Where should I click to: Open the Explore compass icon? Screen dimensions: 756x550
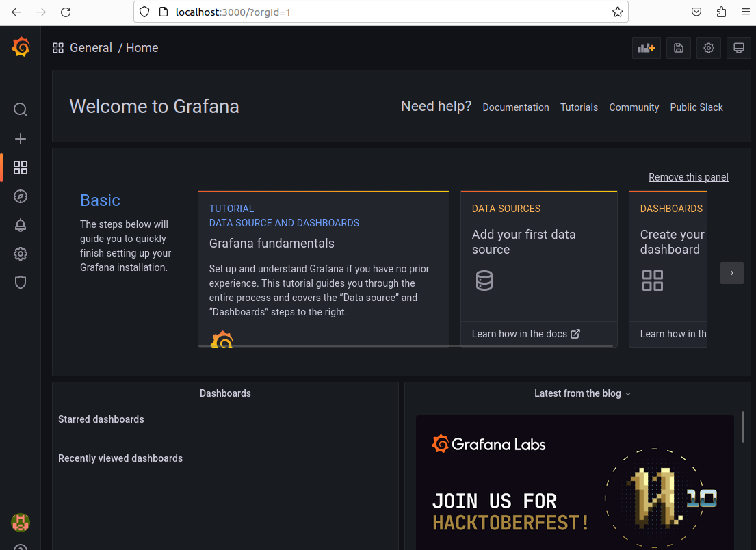click(21, 196)
